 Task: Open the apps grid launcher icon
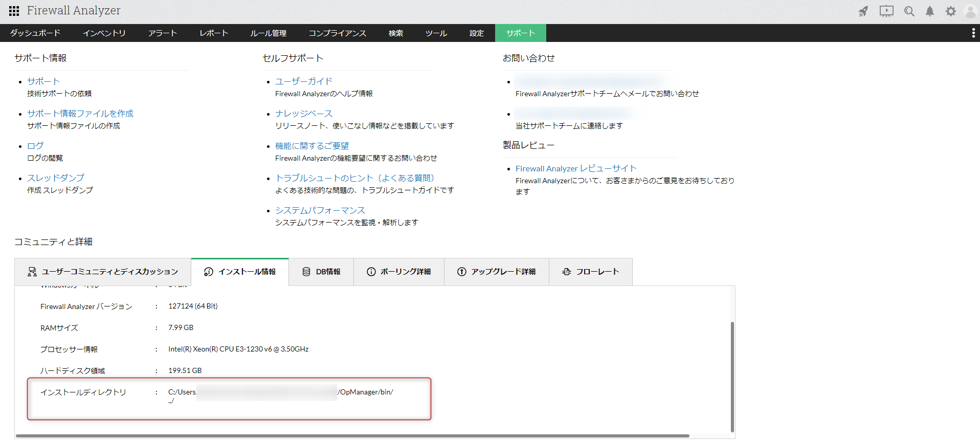coord(14,11)
